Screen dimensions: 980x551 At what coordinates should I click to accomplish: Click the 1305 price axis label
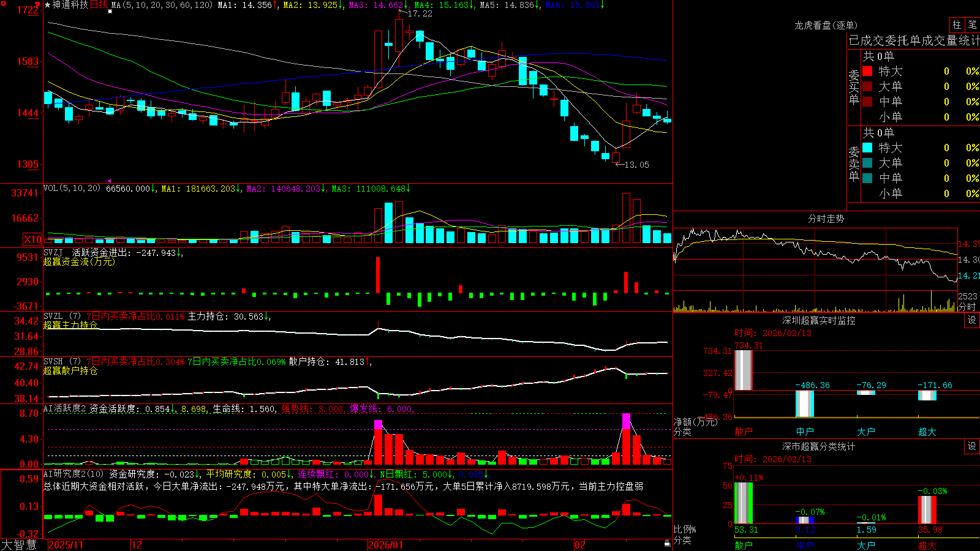28,164
